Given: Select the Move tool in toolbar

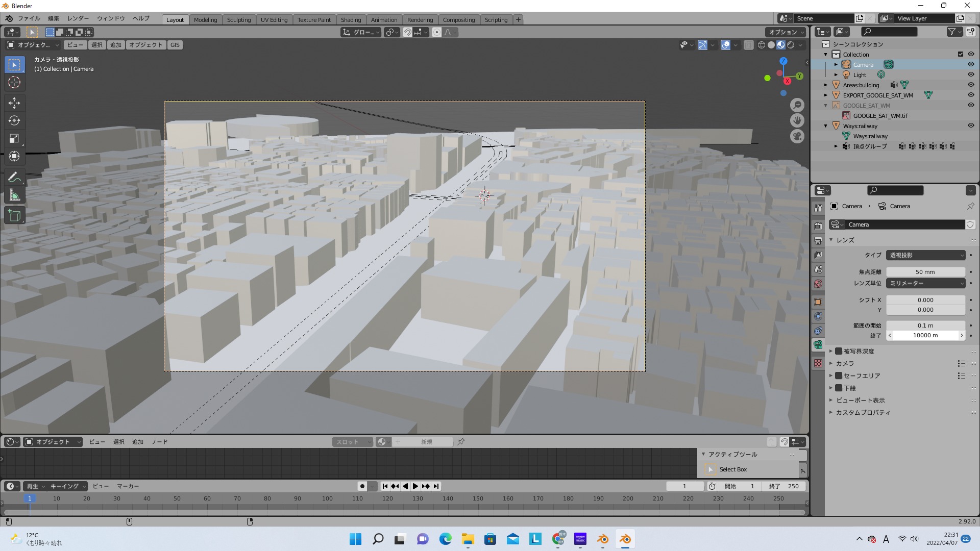Looking at the screenshot, I should click(x=14, y=103).
